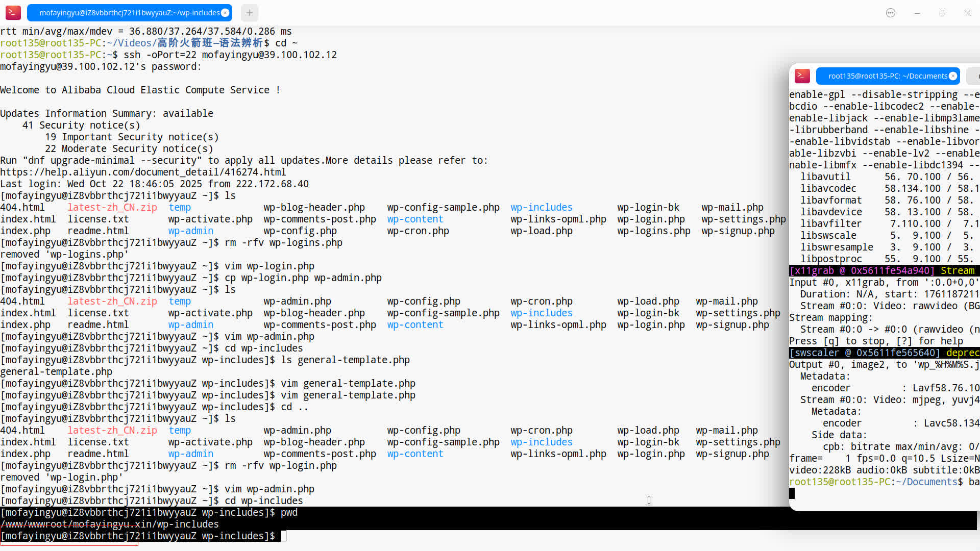
Task: Close the mofayingyu wp-includes terminal tab
Action: click(225, 13)
